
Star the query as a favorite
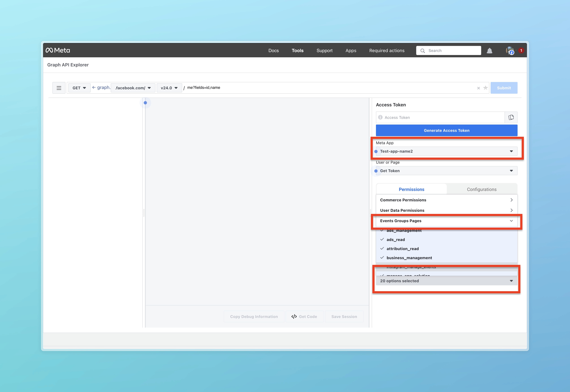coord(486,88)
